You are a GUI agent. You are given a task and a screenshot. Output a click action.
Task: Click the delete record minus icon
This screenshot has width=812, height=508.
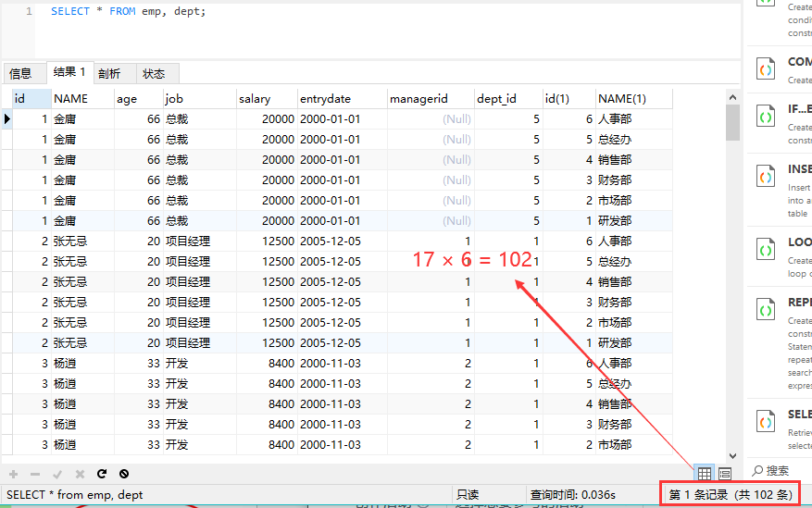tap(35, 474)
